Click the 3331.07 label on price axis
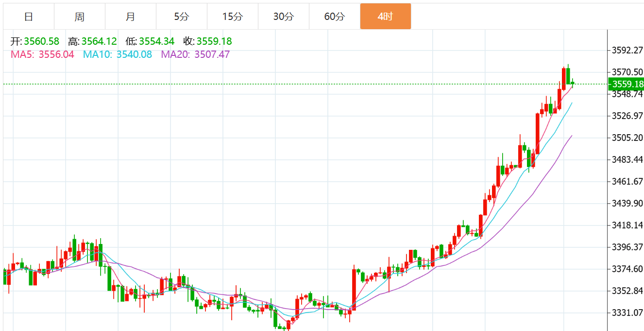Screen dimensions: 644x331 pos(627,313)
